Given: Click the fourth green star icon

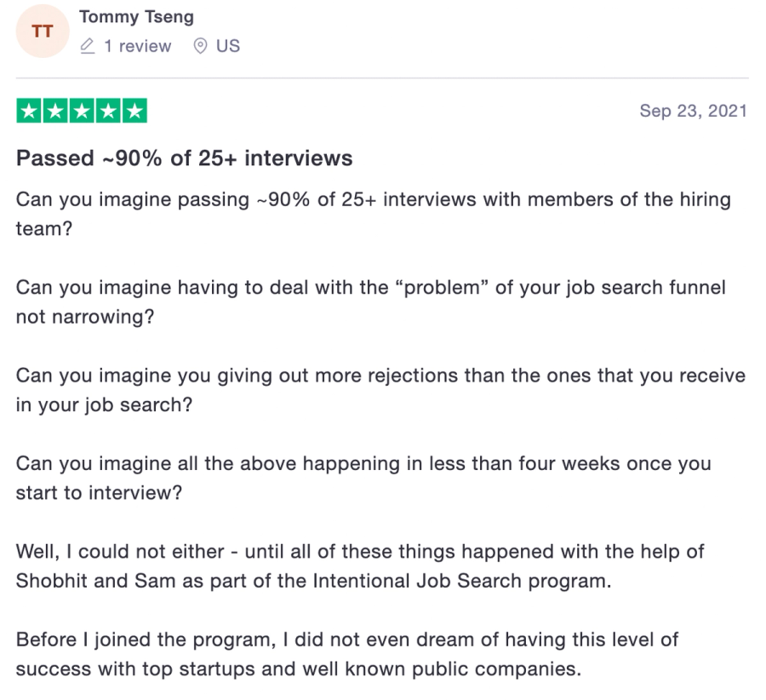Looking at the screenshot, I should point(109,110).
